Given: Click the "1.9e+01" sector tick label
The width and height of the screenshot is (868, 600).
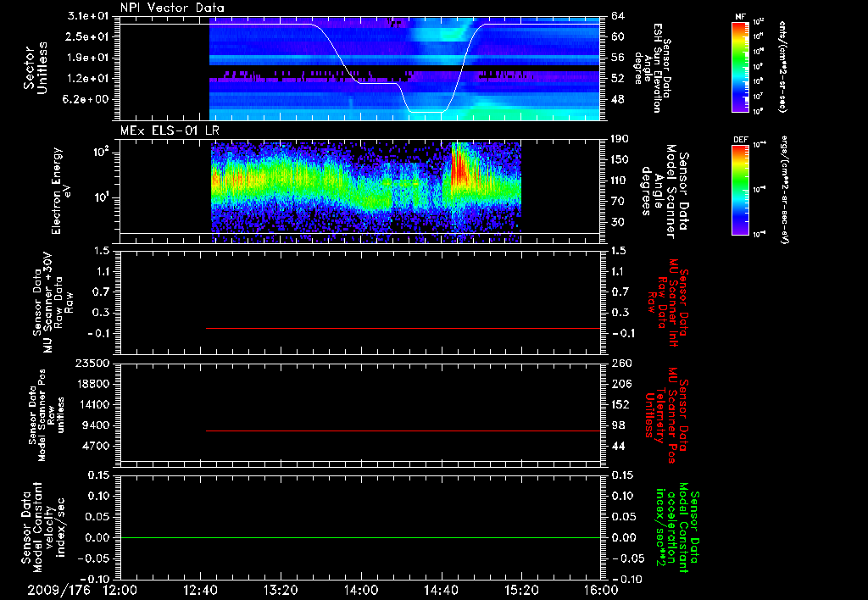Looking at the screenshot, I should click(88, 58).
